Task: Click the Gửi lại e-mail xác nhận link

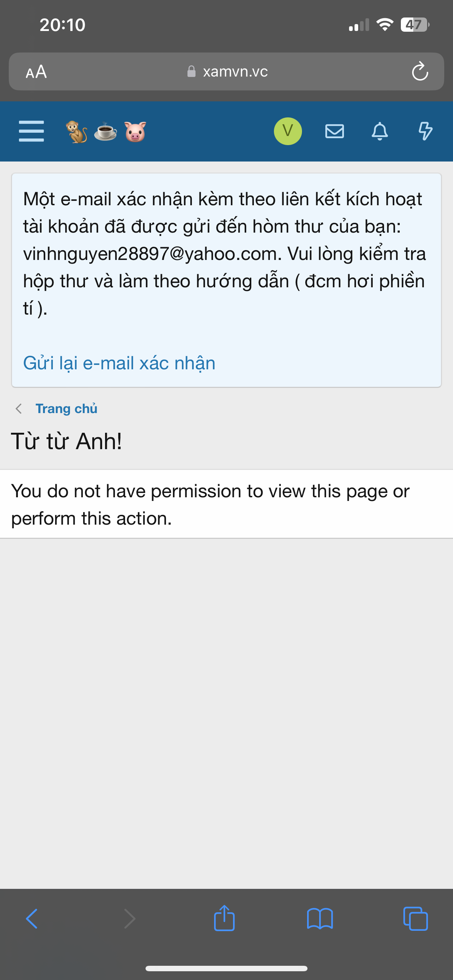Action: coord(119,363)
